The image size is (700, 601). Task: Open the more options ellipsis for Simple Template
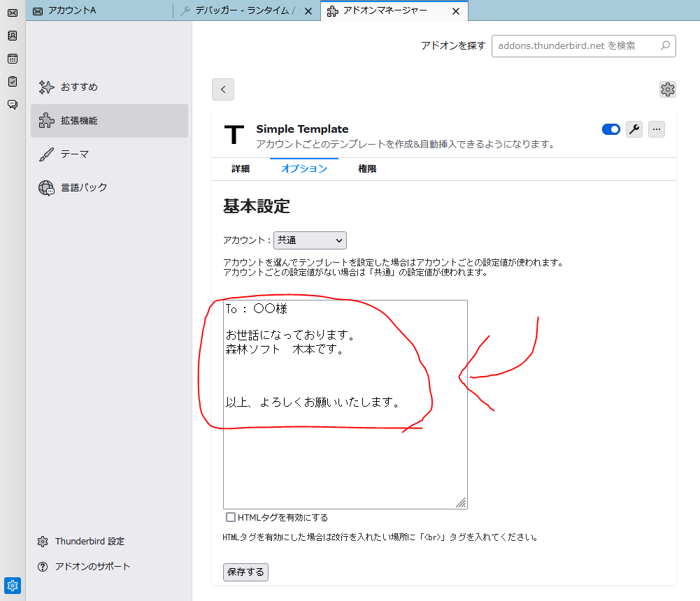656,129
